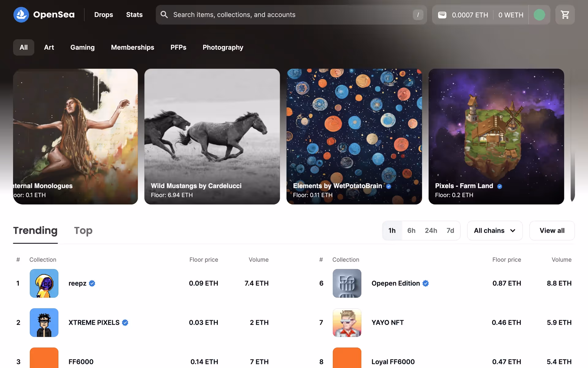Screen dimensions: 588x368
Task: Open the Stats menu
Action: tap(134, 15)
